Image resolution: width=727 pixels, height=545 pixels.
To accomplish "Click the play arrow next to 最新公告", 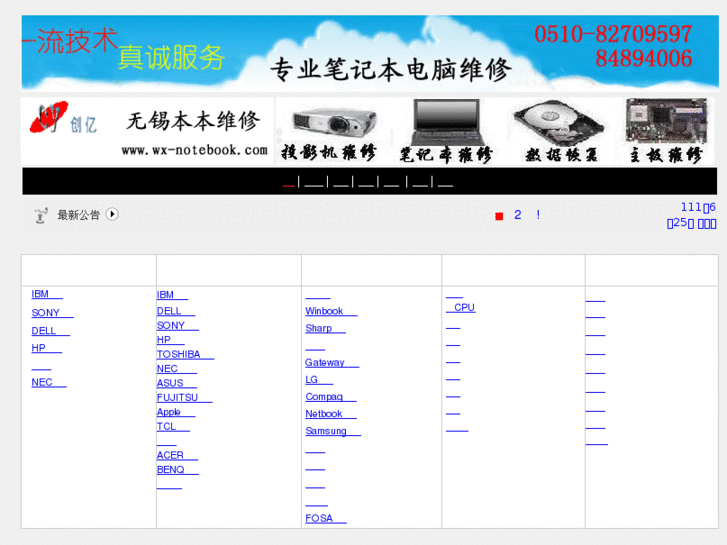I will (x=112, y=214).
